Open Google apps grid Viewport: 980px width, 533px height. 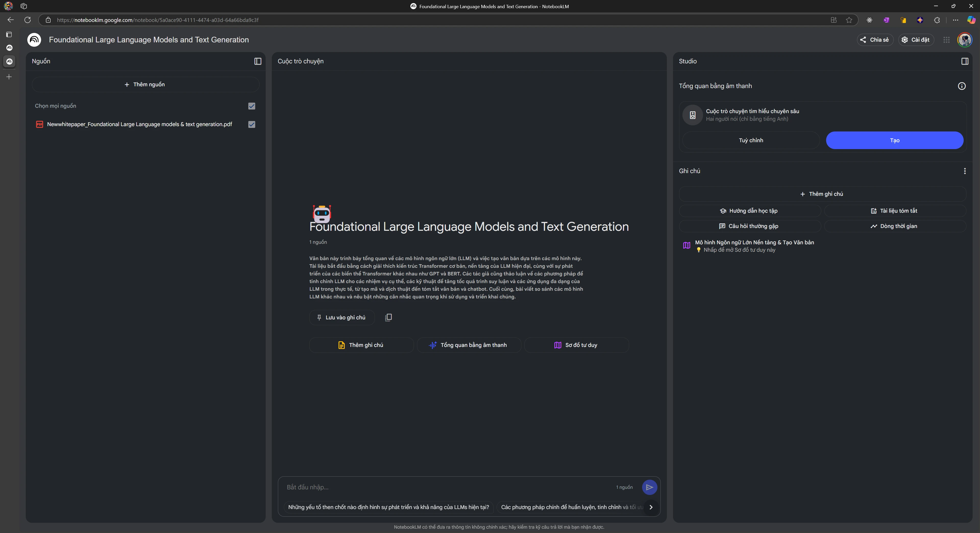pyautogui.click(x=946, y=40)
